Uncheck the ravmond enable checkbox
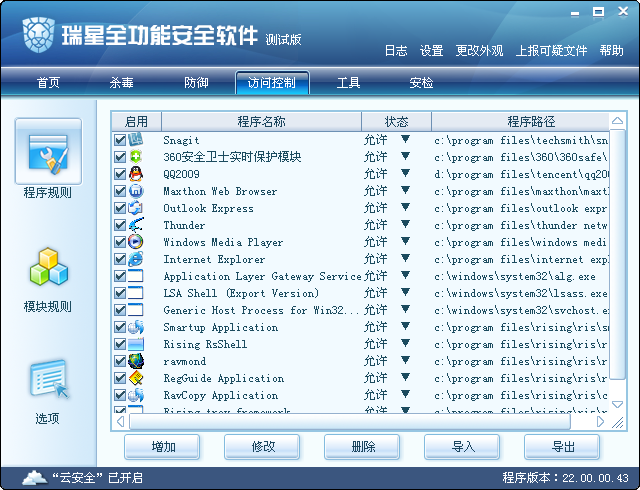The image size is (640, 490). click(120, 361)
